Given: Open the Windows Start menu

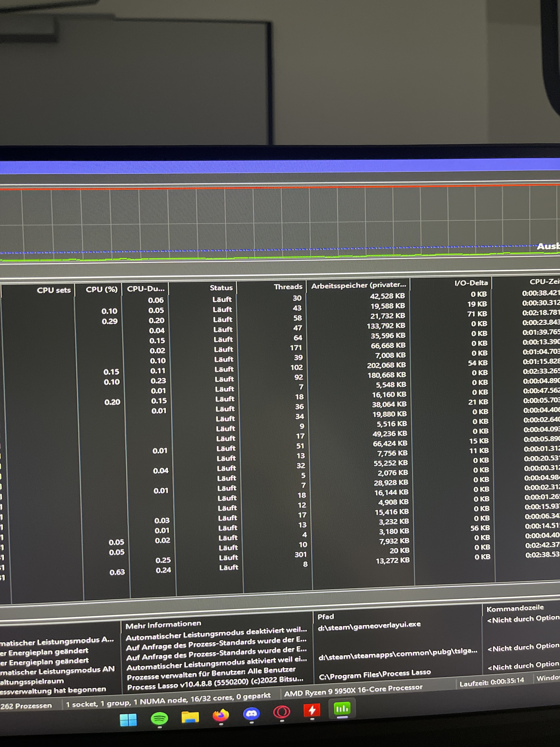Looking at the screenshot, I should (128, 719).
